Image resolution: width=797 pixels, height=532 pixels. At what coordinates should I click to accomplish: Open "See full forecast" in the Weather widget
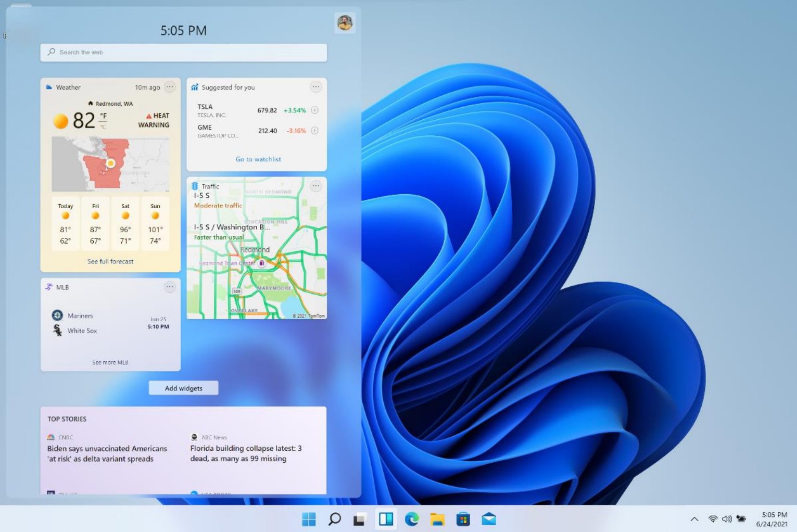(x=110, y=261)
